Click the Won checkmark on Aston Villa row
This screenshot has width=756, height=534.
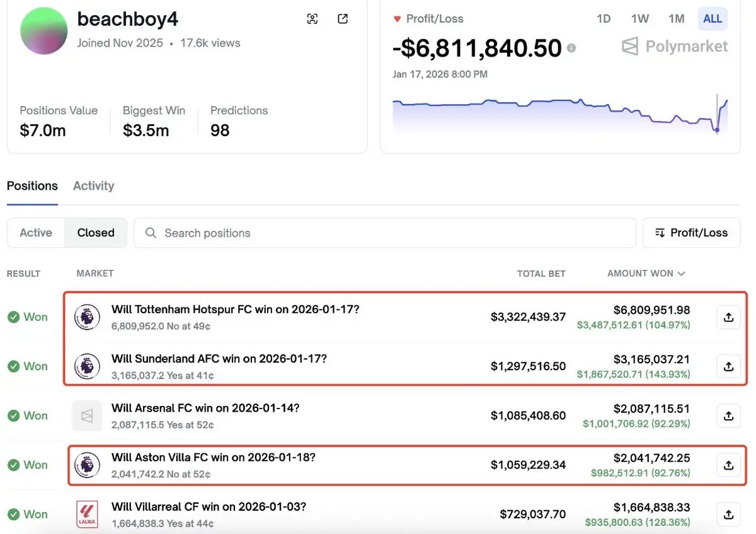tap(13, 465)
